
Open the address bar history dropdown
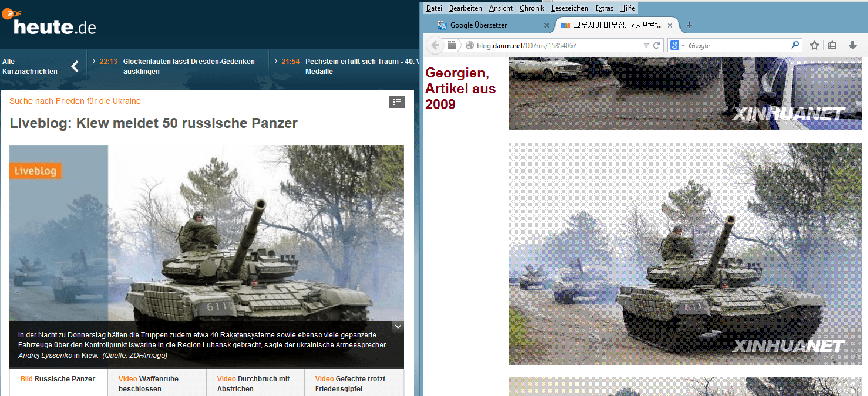coord(645,45)
